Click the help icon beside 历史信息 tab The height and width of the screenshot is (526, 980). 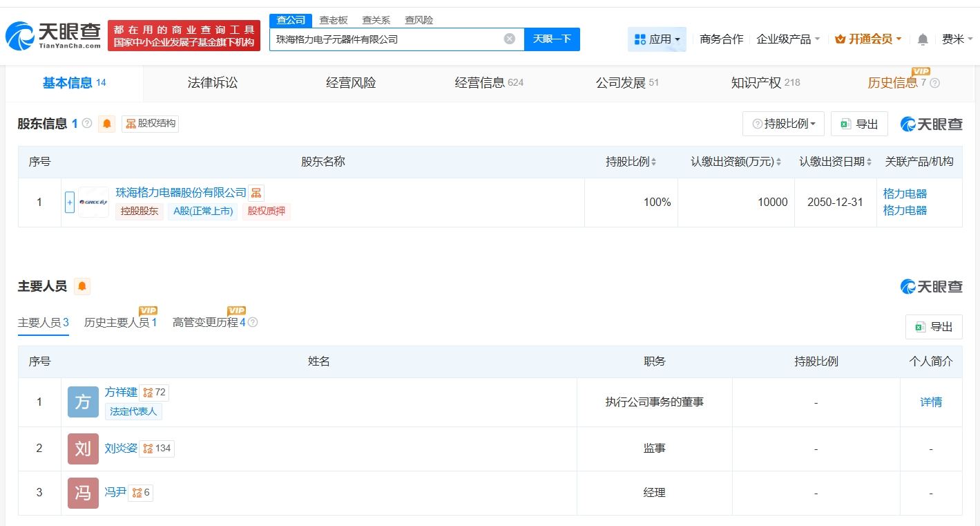click(x=935, y=83)
